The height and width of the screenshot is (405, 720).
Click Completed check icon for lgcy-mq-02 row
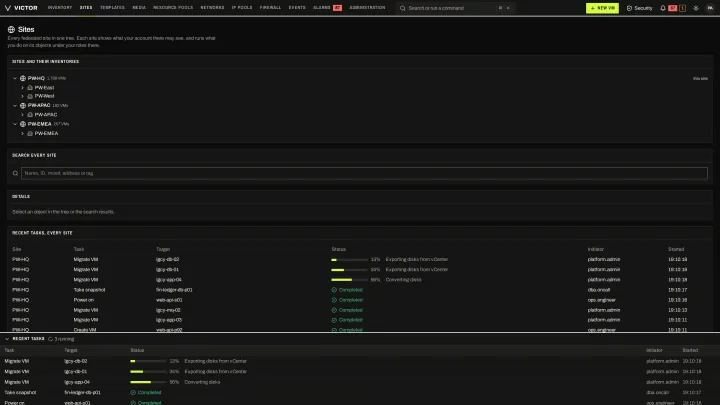click(334, 310)
